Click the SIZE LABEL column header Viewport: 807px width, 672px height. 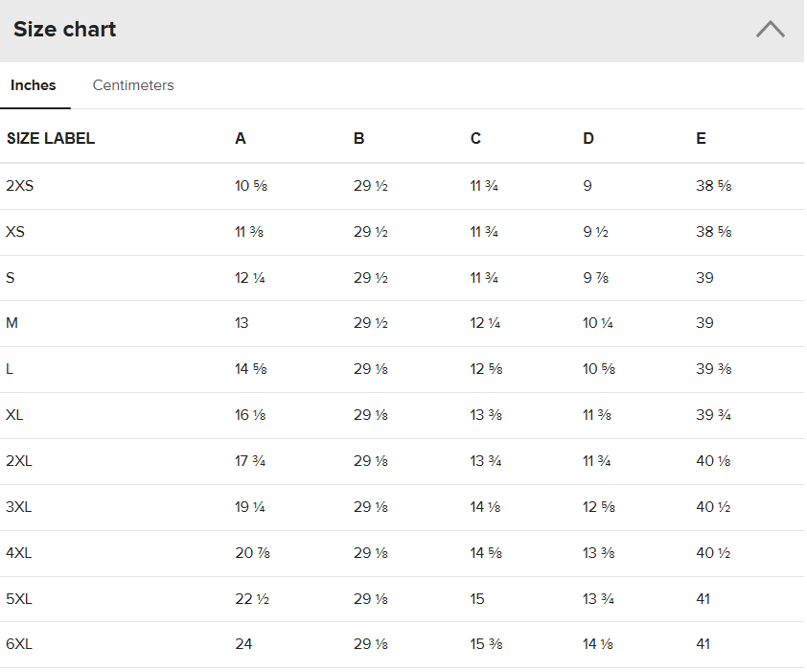pyautogui.click(x=51, y=138)
